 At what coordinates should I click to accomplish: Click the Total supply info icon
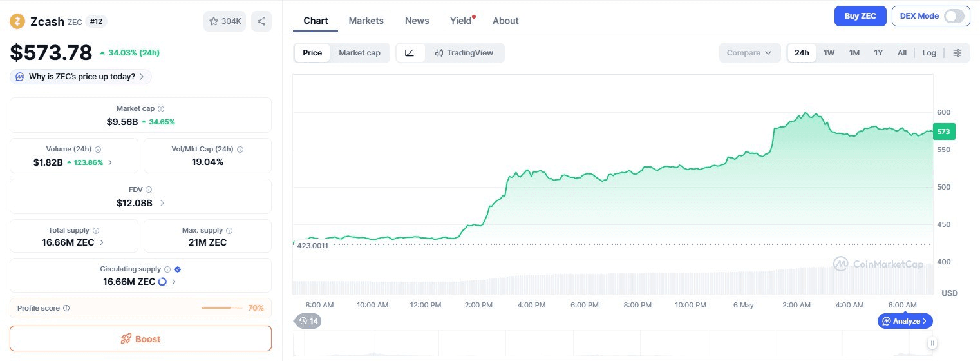[96, 230]
